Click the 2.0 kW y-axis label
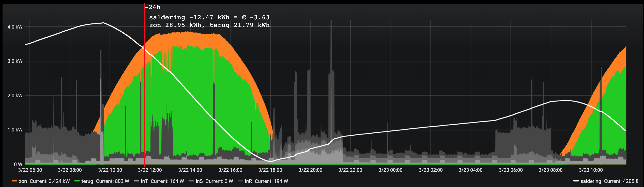The width and height of the screenshot is (644, 187). [15, 96]
